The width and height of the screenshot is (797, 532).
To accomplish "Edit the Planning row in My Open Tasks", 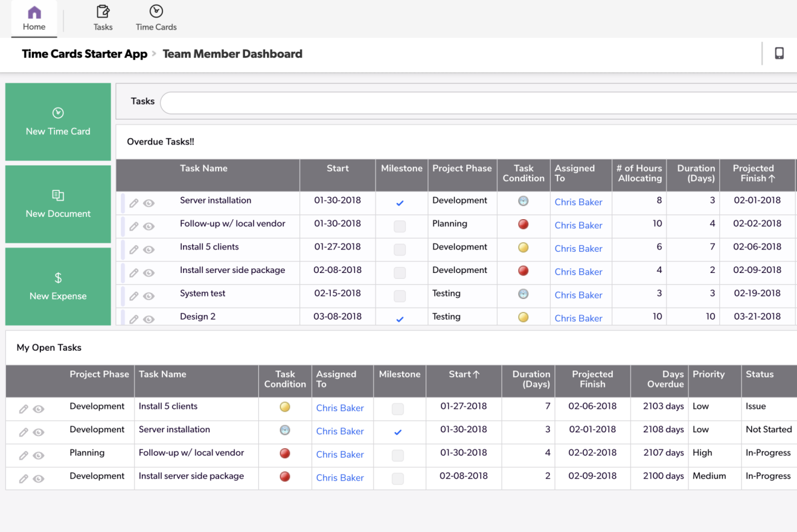I will pyautogui.click(x=24, y=456).
